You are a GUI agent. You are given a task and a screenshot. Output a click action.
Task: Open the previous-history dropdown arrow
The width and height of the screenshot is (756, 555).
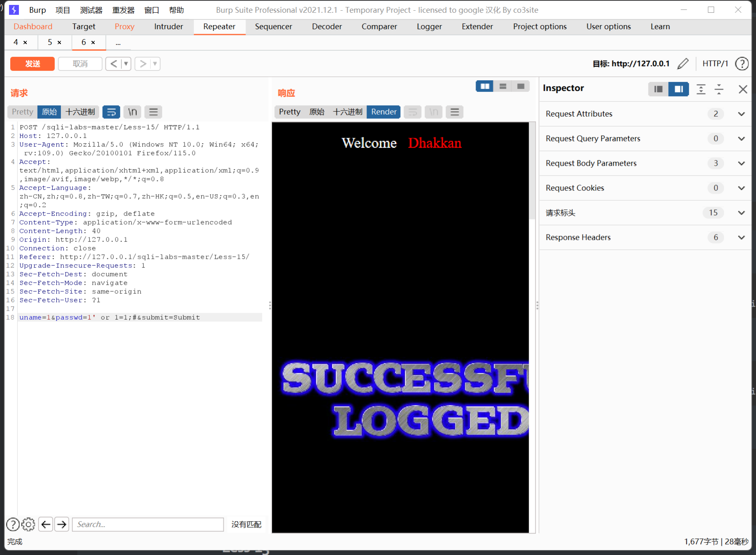tap(126, 64)
